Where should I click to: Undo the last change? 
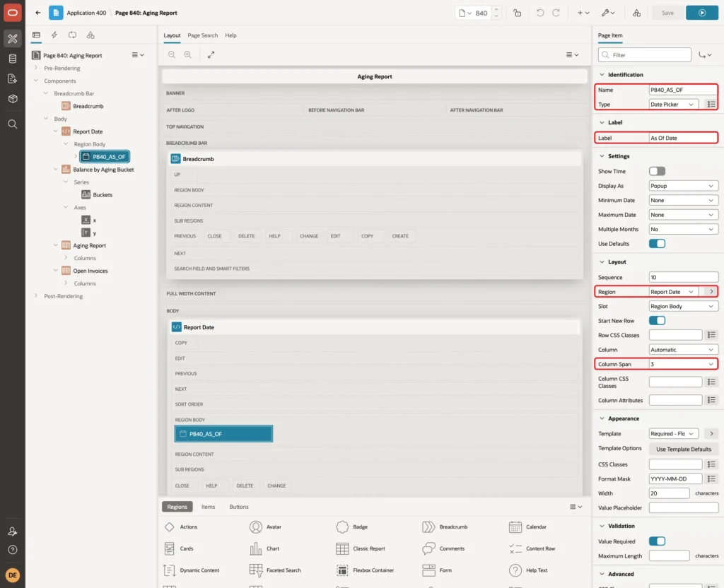click(x=539, y=13)
